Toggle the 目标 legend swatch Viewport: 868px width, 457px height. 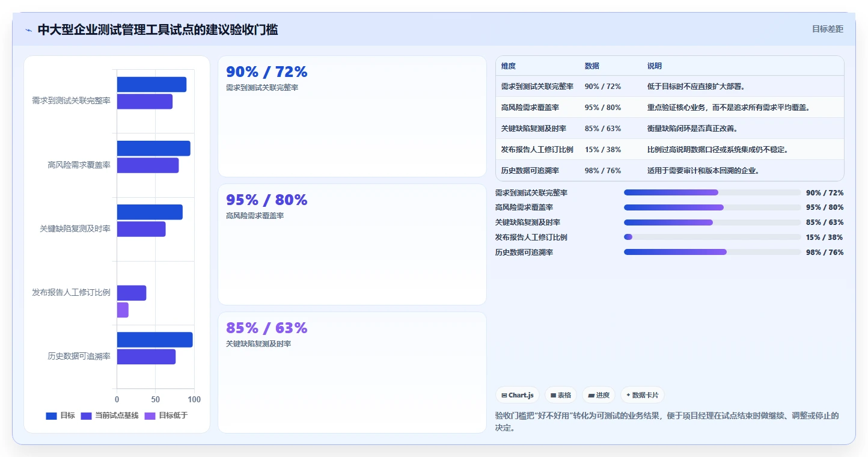(51, 416)
